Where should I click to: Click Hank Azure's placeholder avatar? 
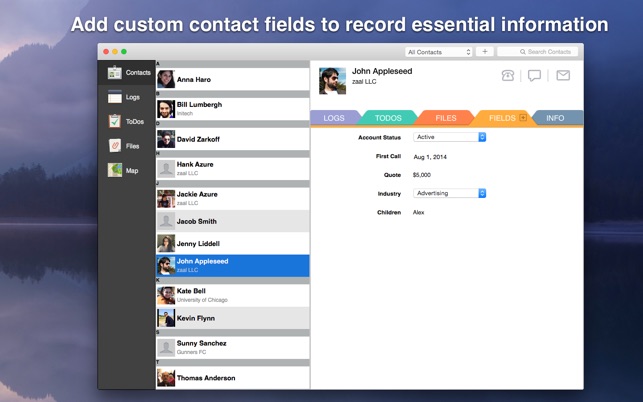(x=166, y=169)
